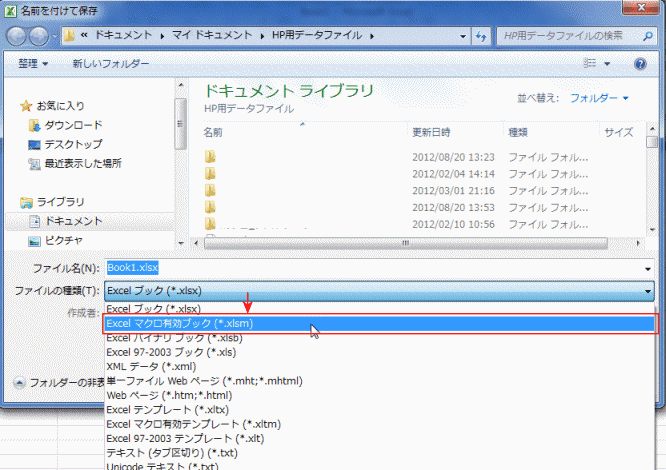The height and width of the screenshot is (470, 666).
Task: Go back with the Back arrow button
Action: tap(17, 36)
